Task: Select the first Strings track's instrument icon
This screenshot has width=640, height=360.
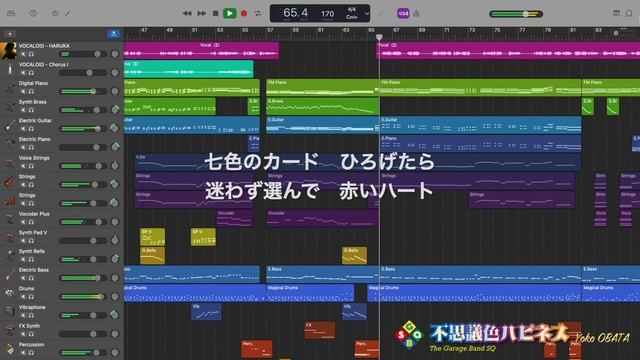Action: click(9, 181)
